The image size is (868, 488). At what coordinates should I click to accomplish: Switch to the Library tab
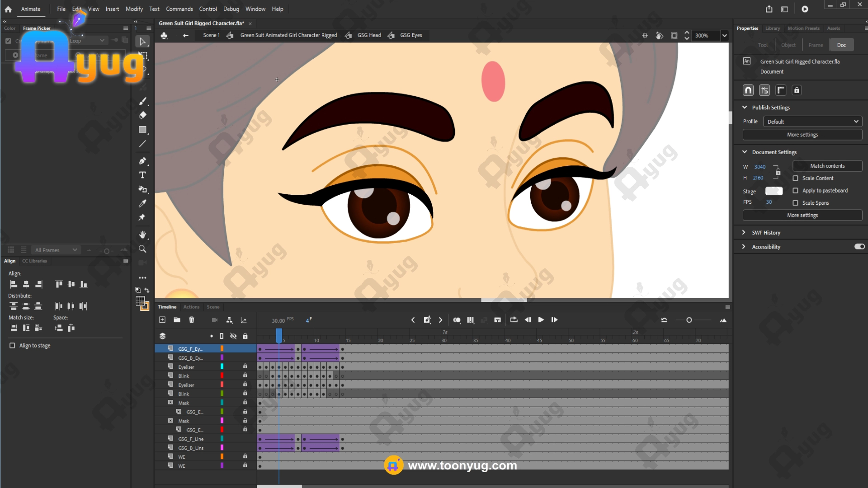pos(772,28)
